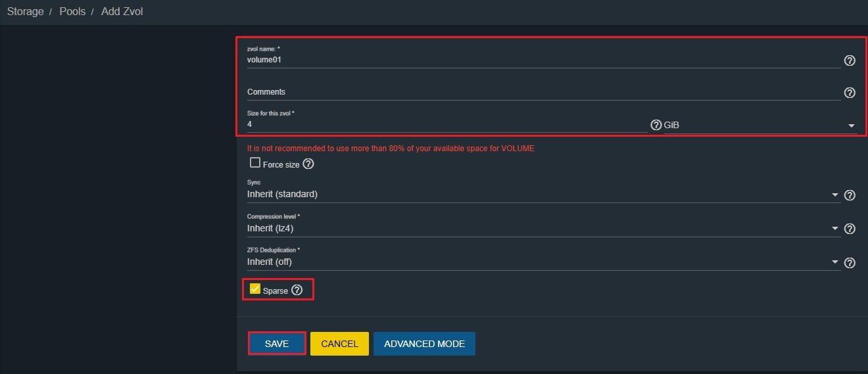This screenshot has width=868, height=374.
Task: Focus the Comments text field
Action: click(x=542, y=92)
